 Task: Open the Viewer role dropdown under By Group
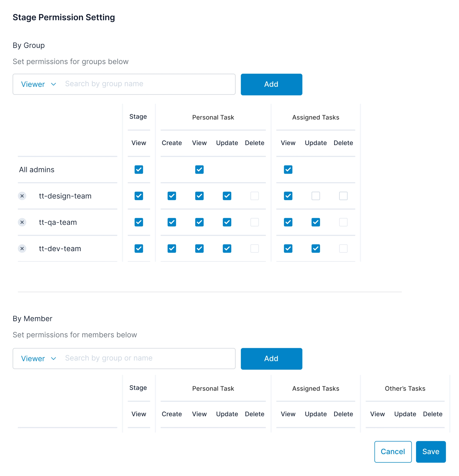[38, 84]
